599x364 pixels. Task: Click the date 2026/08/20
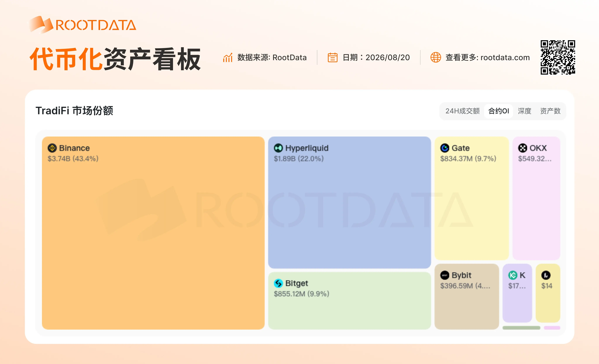(x=388, y=58)
